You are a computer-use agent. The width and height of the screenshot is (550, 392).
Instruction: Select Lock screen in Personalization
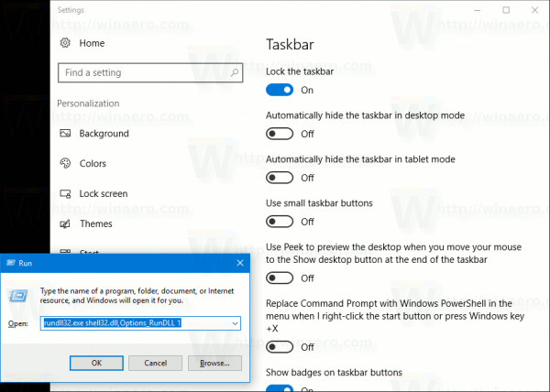pyautogui.click(x=103, y=194)
